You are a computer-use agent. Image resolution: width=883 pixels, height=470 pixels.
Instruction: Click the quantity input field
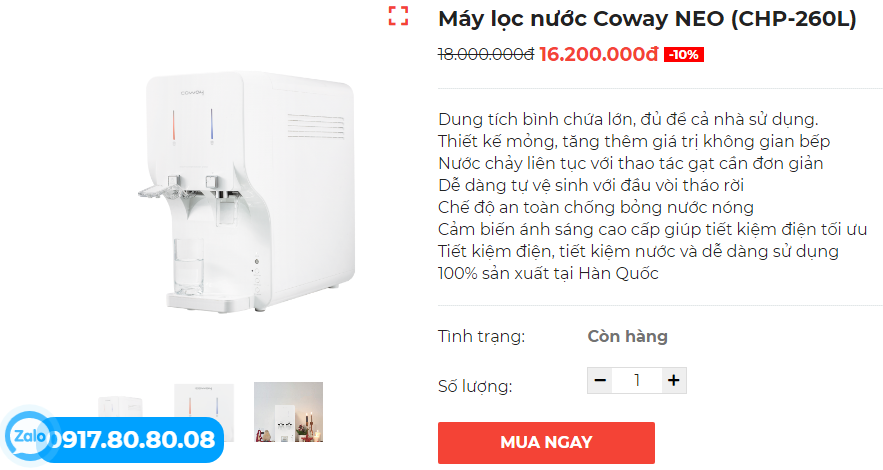[x=637, y=381]
